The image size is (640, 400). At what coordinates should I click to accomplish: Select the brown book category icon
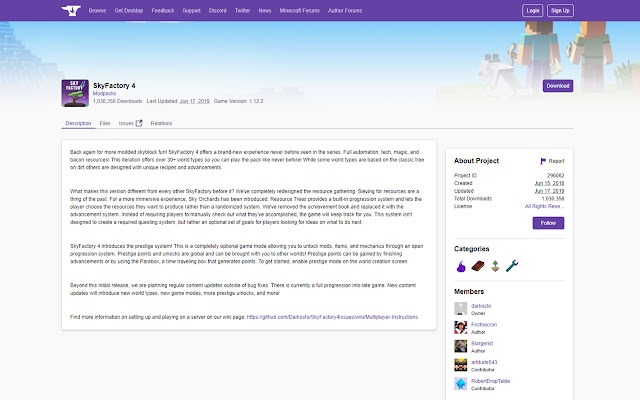pyautogui.click(x=478, y=266)
